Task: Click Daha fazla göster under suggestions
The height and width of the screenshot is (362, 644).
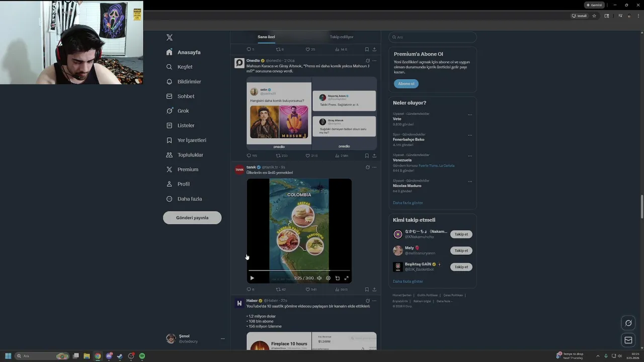Action: coord(408,282)
